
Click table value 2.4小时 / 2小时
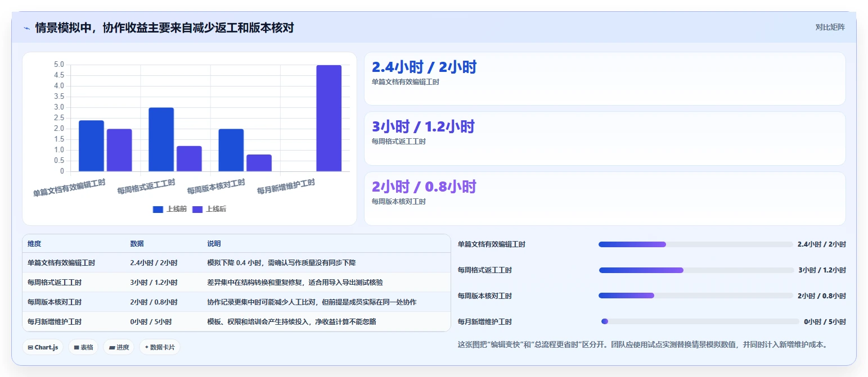point(154,262)
